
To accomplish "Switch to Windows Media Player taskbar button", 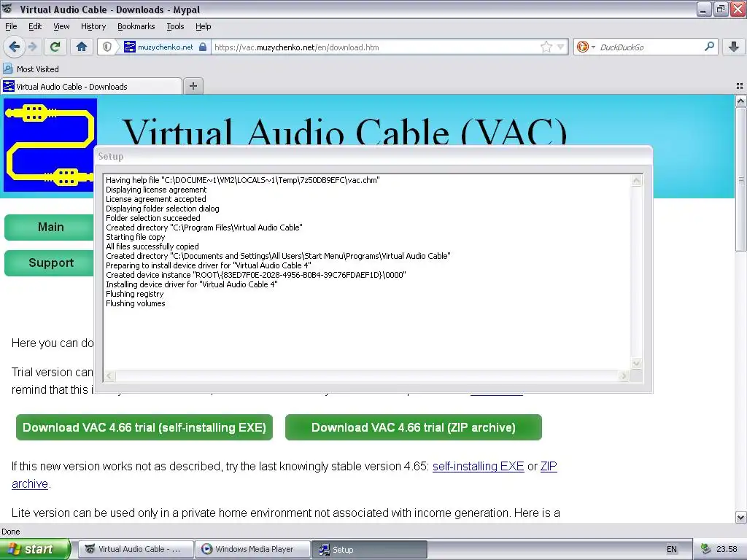I will pyautogui.click(x=253, y=549).
